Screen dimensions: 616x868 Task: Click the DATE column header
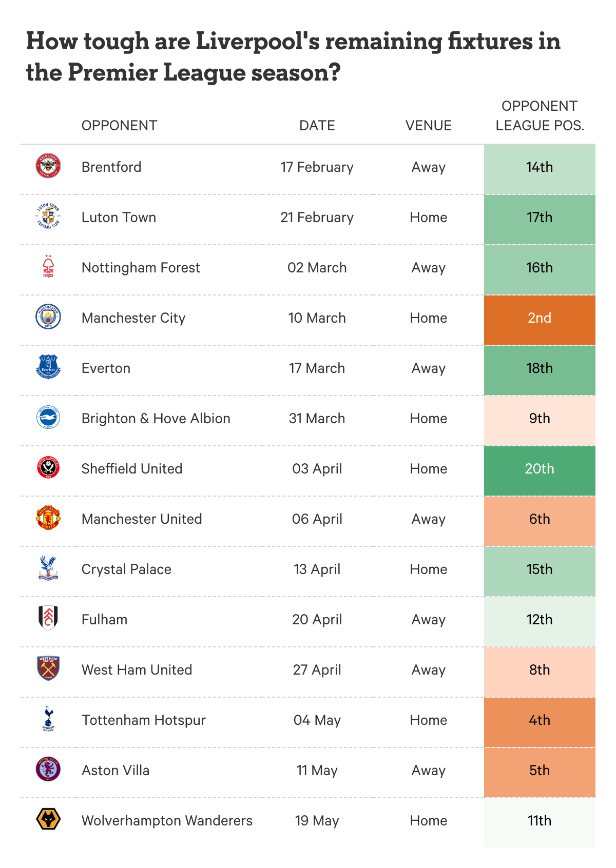(317, 126)
